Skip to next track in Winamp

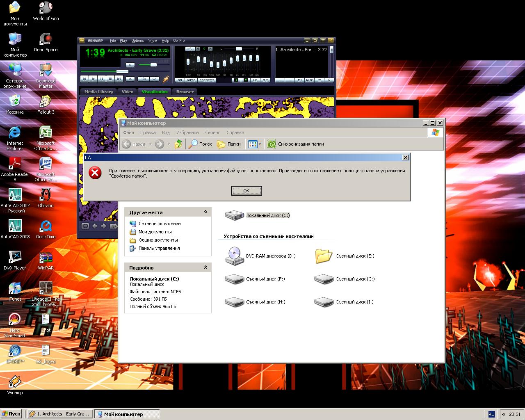(x=119, y=79)
